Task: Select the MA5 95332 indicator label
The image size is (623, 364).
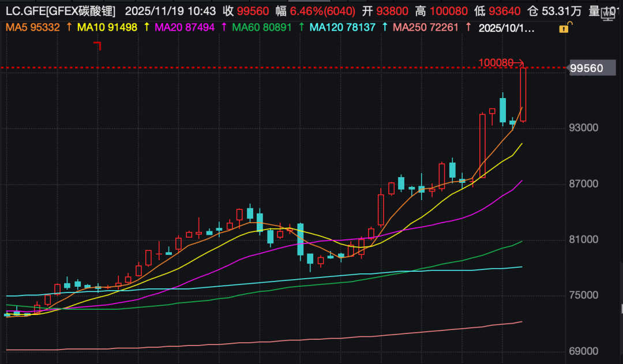Action: click(33, 27)
